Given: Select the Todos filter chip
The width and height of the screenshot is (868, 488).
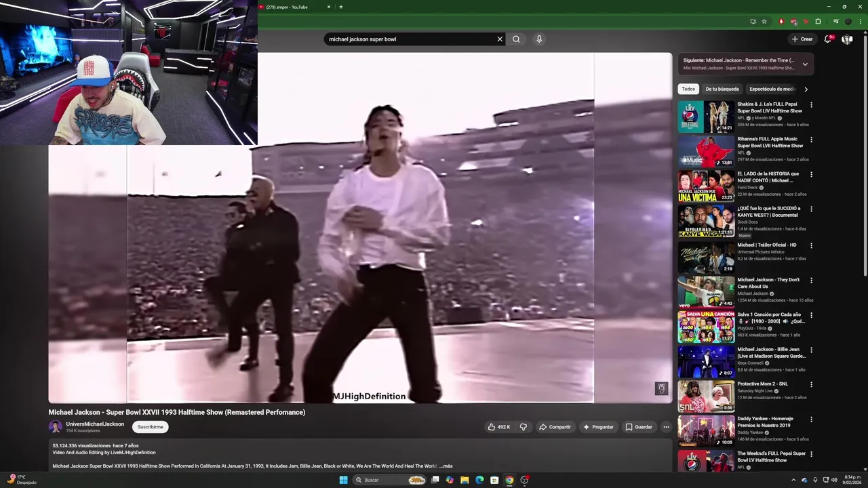Looking at the screenshot, I should coord(688,89).
